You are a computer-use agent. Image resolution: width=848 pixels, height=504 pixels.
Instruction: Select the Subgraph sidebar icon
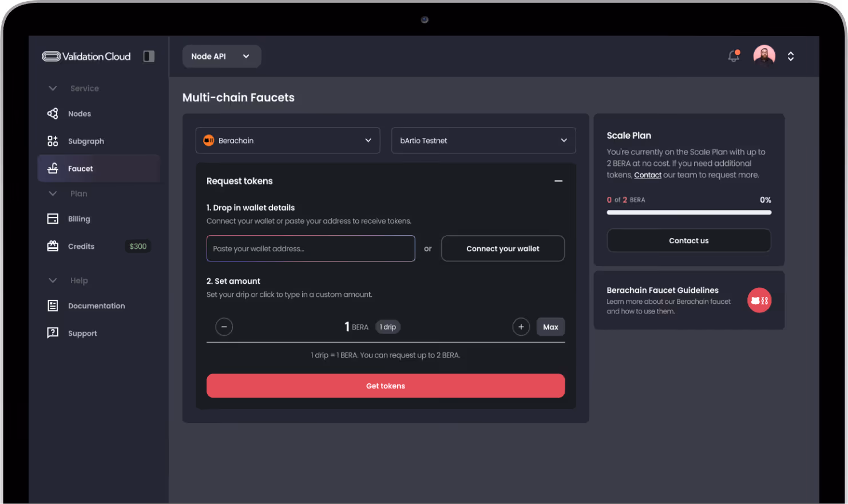point(53,141)
